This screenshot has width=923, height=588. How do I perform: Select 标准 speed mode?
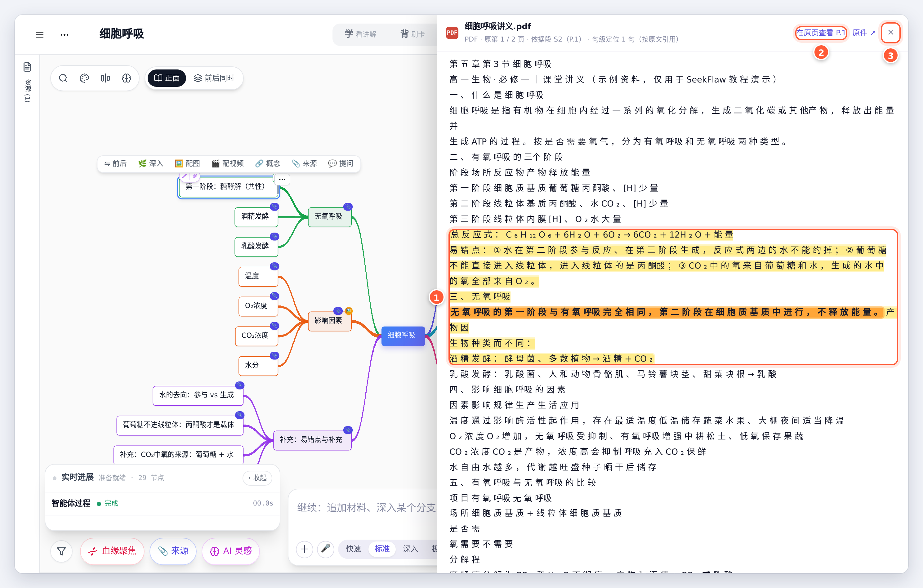point(382,549)
